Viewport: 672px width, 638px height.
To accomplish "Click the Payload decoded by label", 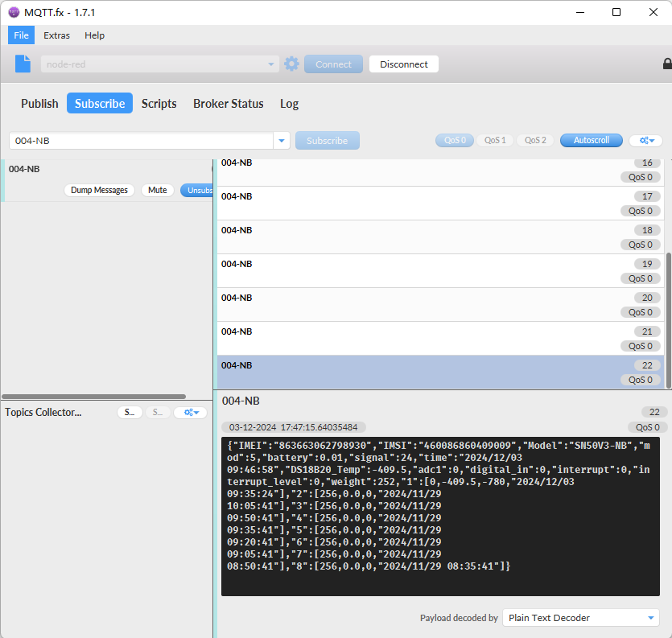I will (459, 618).
